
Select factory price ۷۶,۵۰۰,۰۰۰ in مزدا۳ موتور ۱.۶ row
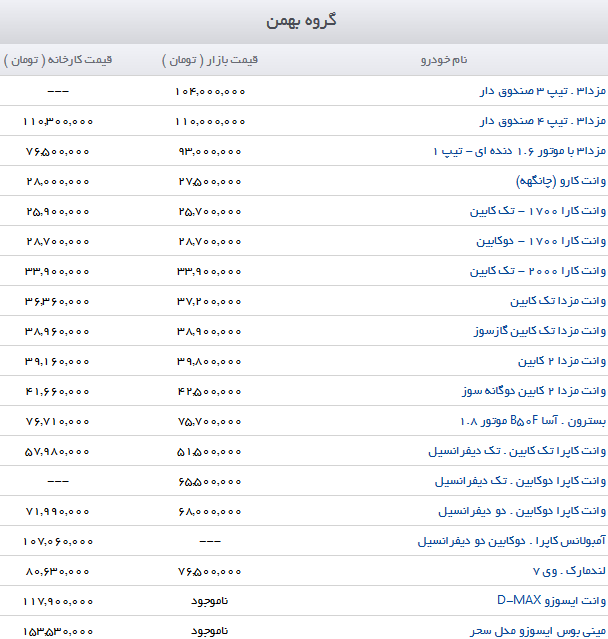coord(57,152)
